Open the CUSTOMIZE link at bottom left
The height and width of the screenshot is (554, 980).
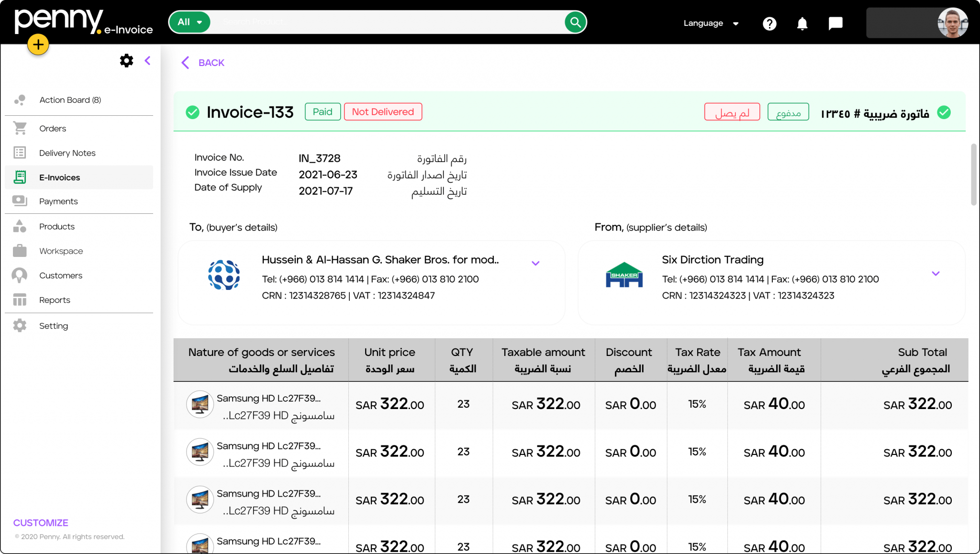click(x=40, y=522)
